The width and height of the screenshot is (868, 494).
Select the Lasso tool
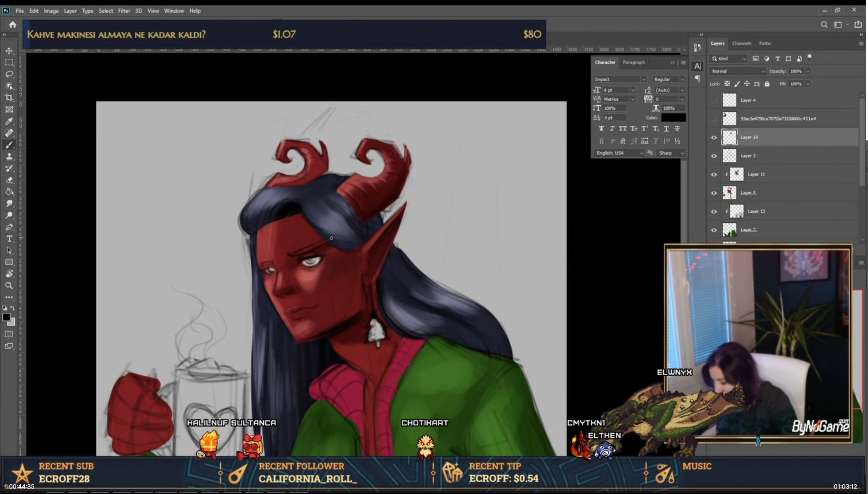point(9,74)
